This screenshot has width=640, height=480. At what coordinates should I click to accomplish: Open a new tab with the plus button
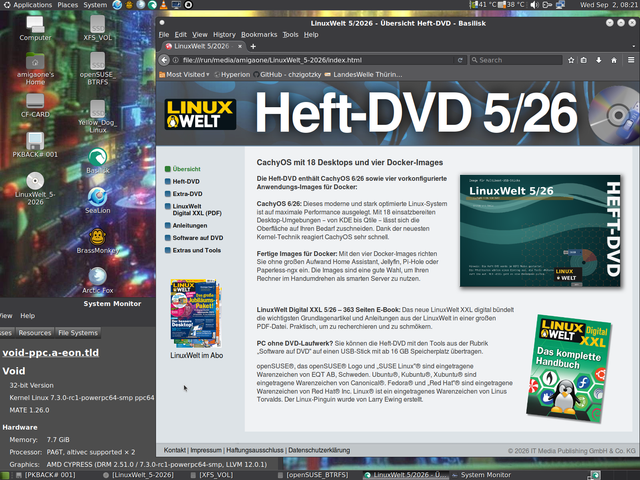(x=253, y=46)
